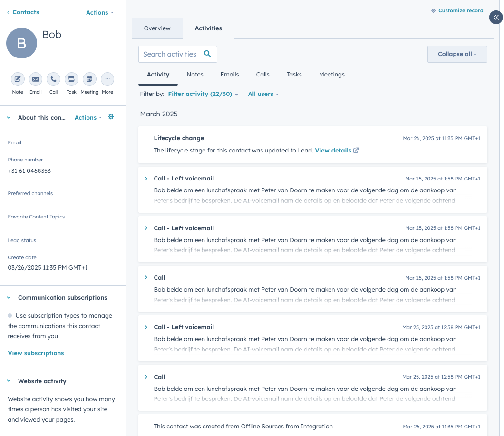
Task: Collapse the sidebar with double-chevron button
Action: pyautogui.click(x=495, y=17)
